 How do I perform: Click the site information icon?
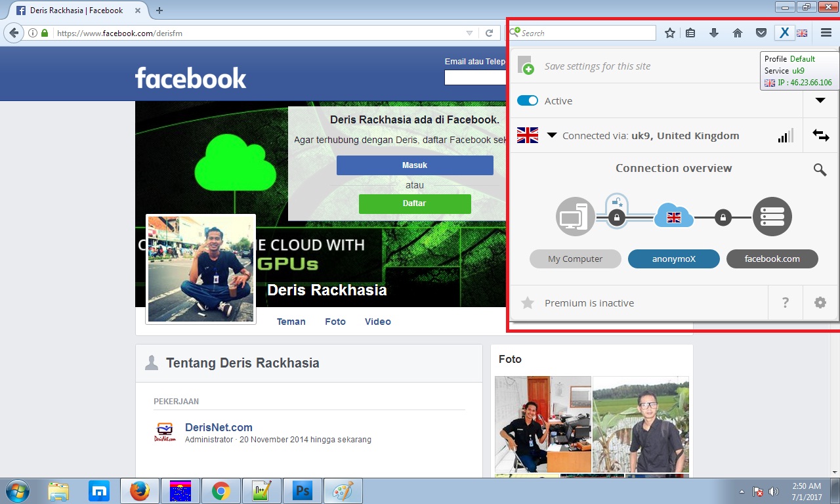coord(33,33)
